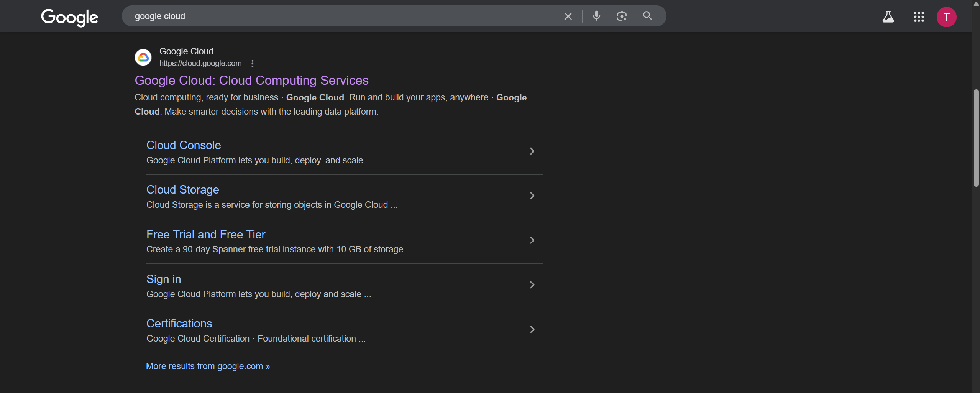
Task: Open the Google apps grid
Action: [x=918, y=17]
